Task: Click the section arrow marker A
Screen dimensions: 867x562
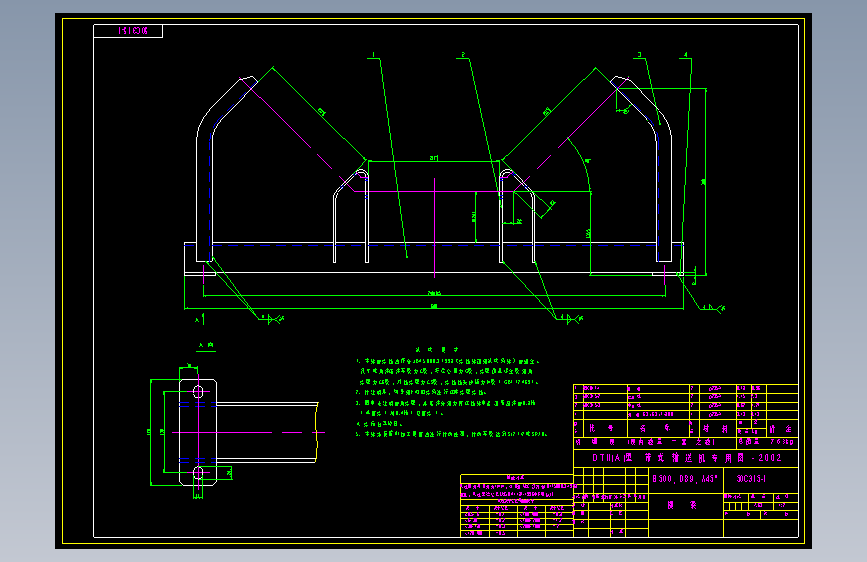Action: 200,319
